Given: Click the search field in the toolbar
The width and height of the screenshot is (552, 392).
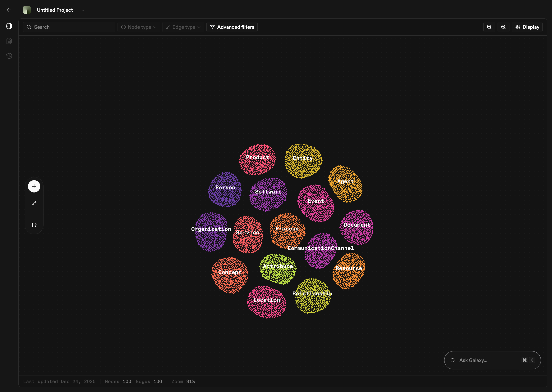Looking at the screenshot, I should [x=69, y=27].
